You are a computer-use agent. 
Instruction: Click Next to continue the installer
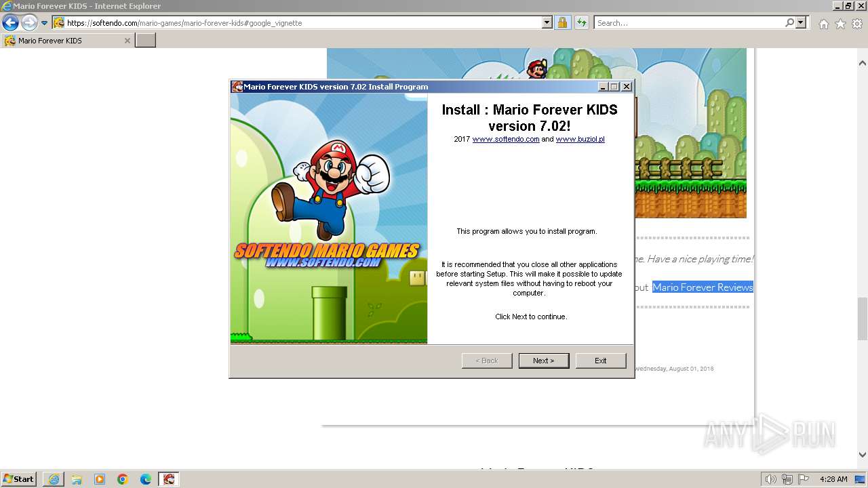pyautogui.click(x=543, y=361)
